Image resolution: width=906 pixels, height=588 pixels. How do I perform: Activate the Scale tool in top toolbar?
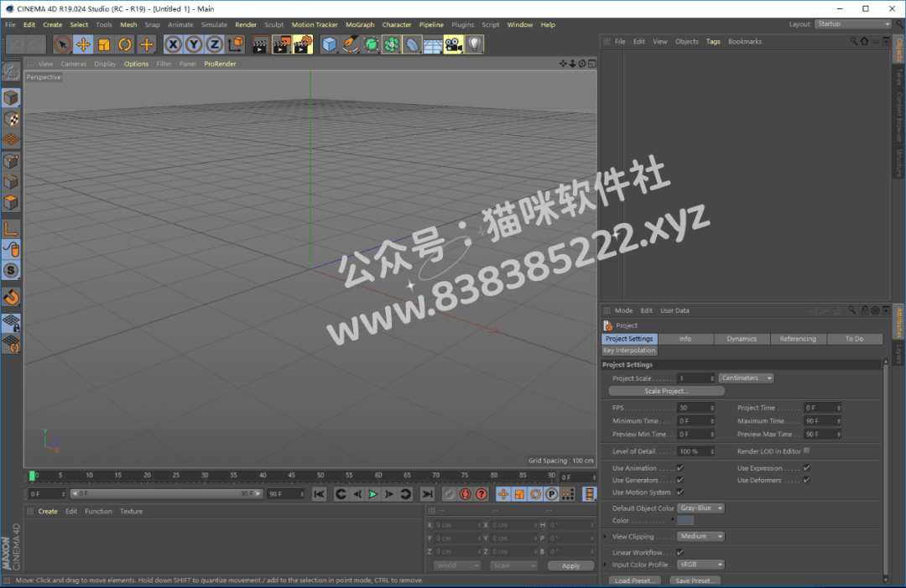click(104, 44)
